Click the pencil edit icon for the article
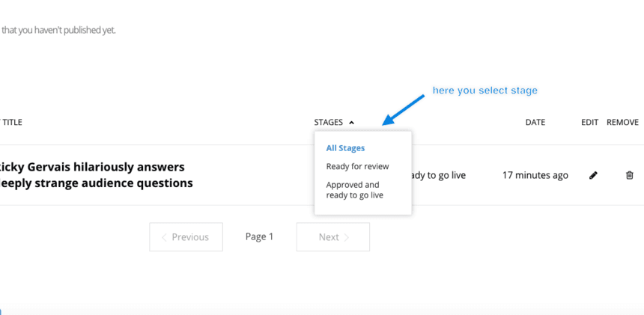Screen dimensions: 644x315 point(593,175)
